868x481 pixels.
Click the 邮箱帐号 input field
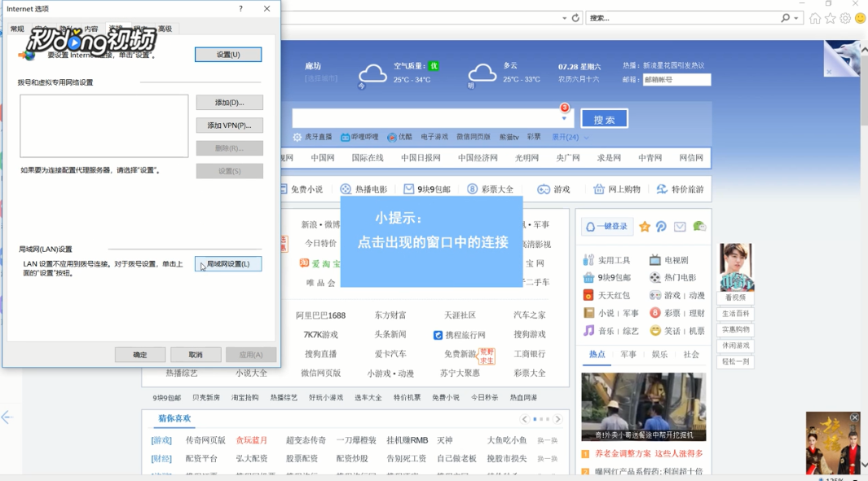click(x=676, y=80)
